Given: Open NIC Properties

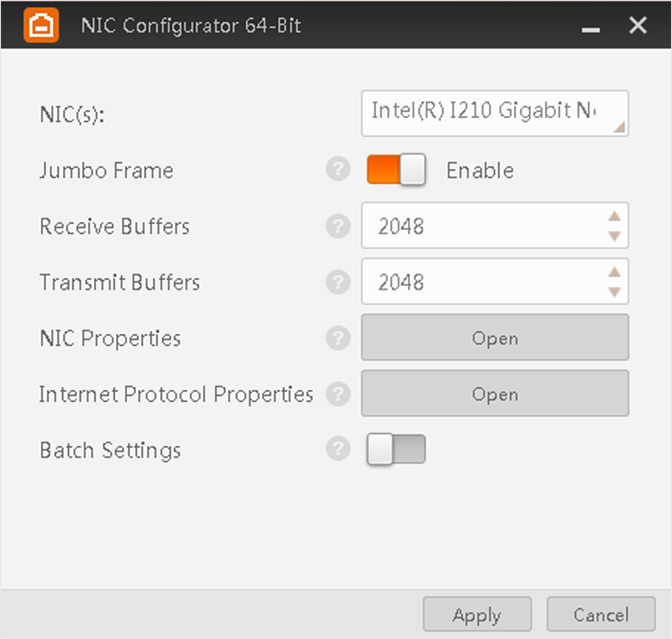Looking at the screenshot, I should pyautogui.click(x=495, y=338).
